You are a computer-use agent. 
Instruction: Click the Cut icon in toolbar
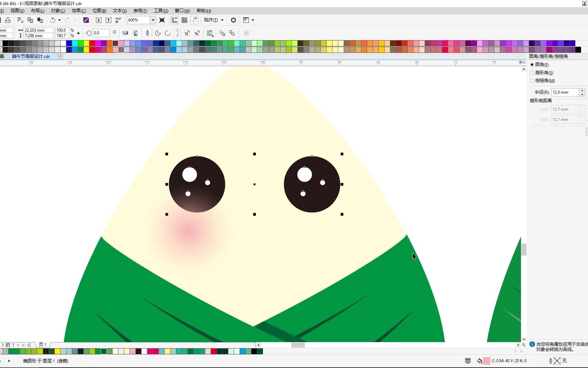(20, 20)
